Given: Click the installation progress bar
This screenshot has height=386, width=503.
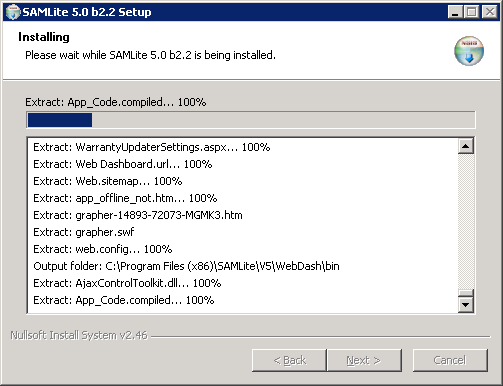Looking at the screenshot, I should tap(251, 120).
